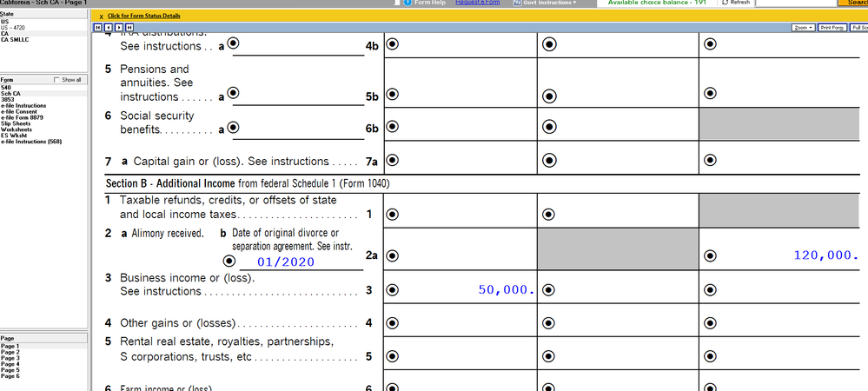This screenshot has height=391, width=868.
Task: Click the 01/2020 divorce date field
Action: pos(300,262)
